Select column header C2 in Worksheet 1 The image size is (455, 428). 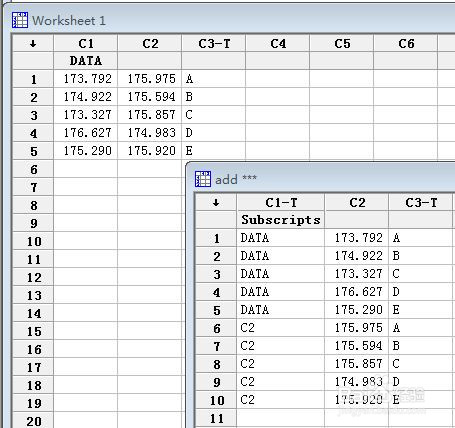coord(150,43)
